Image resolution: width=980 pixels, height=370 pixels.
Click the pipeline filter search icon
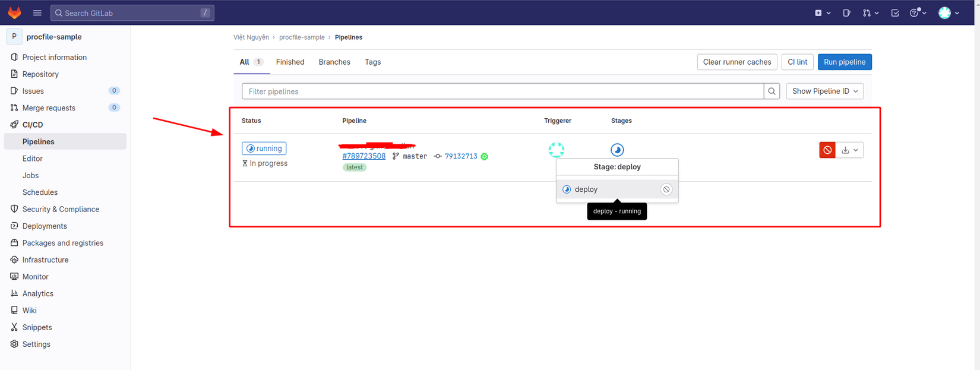point(772,91)
